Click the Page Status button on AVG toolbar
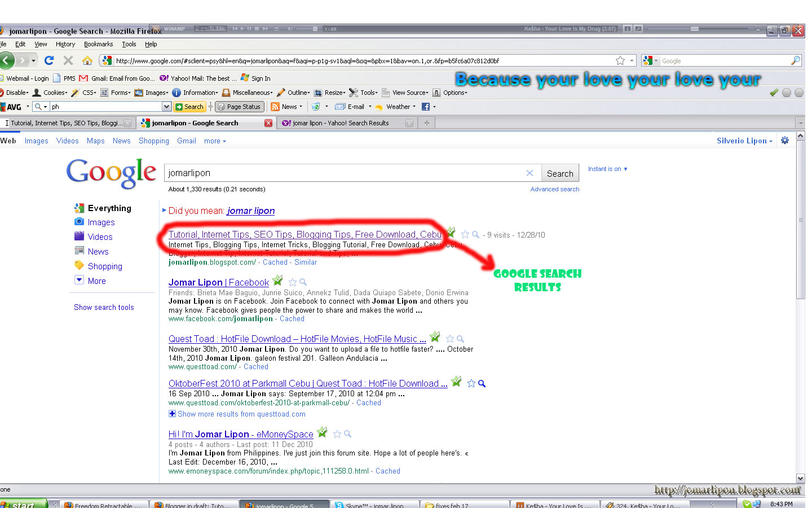Viewport: 812px width, 508px height. (239, 106)
